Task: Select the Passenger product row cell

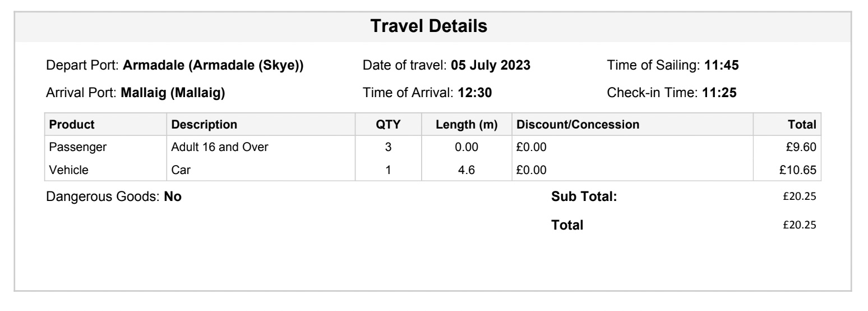Action: [78, 148]
